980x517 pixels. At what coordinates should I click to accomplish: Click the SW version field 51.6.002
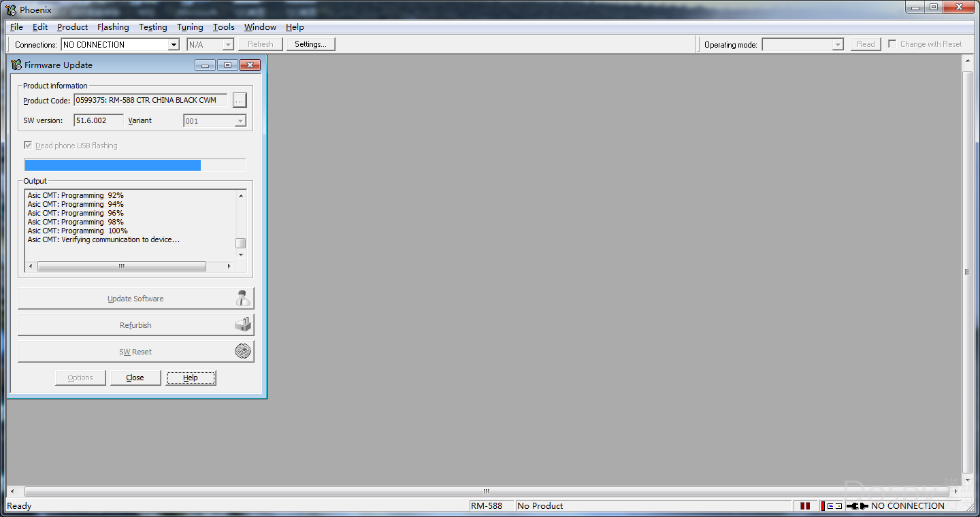(99, 120)
